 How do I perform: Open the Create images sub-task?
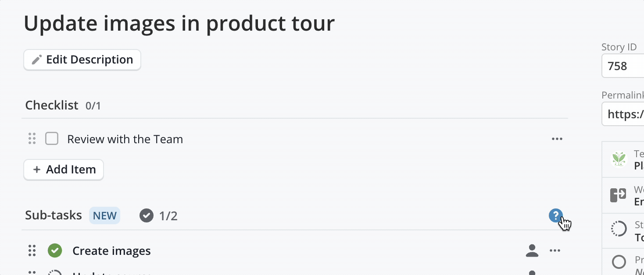(111, 251)
